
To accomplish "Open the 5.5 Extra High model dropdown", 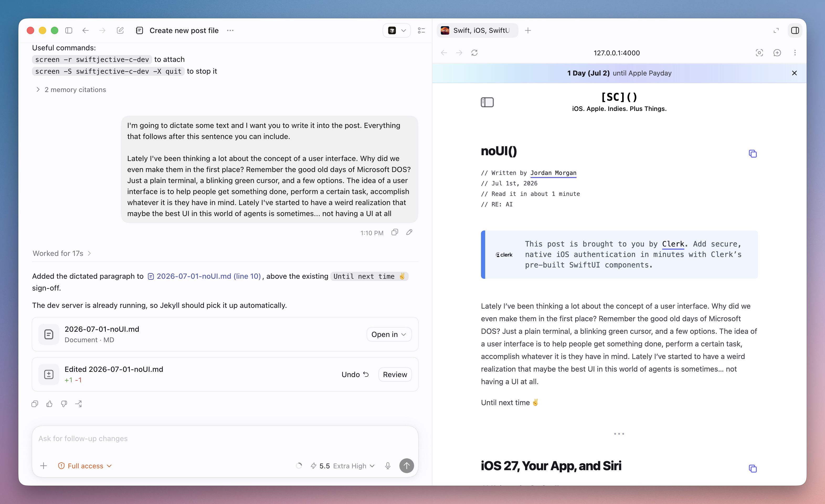I will pos(343,466).
